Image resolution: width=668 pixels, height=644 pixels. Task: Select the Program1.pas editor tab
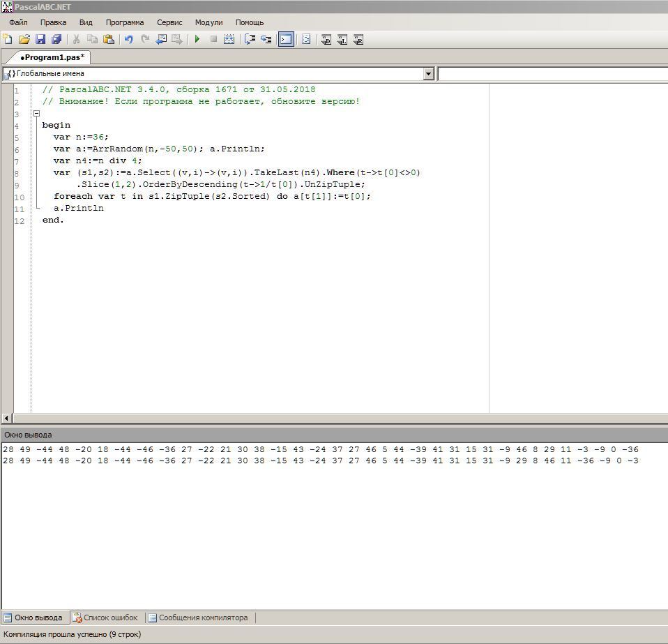(x=52, y=57)
